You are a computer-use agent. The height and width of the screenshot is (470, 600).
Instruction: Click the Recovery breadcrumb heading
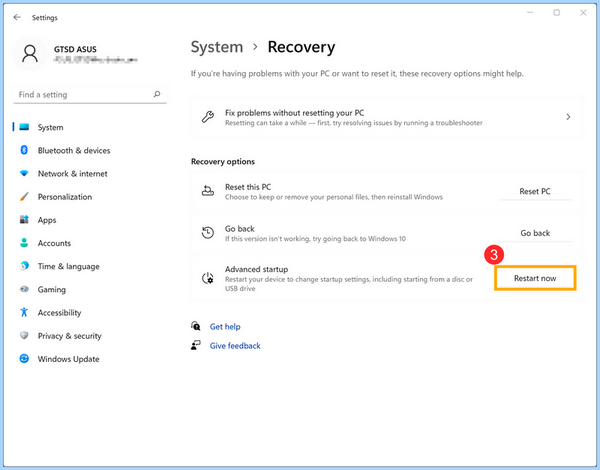(301, 47)
